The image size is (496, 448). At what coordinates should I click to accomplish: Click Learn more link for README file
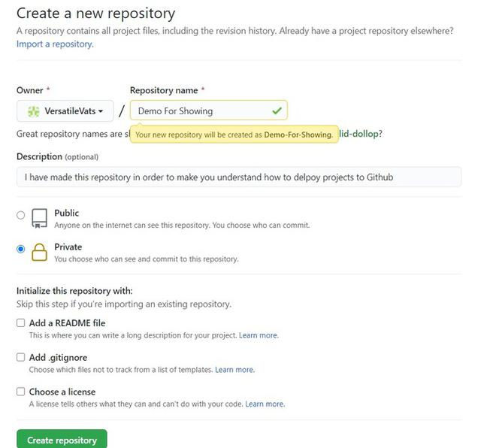coord(259,335)
